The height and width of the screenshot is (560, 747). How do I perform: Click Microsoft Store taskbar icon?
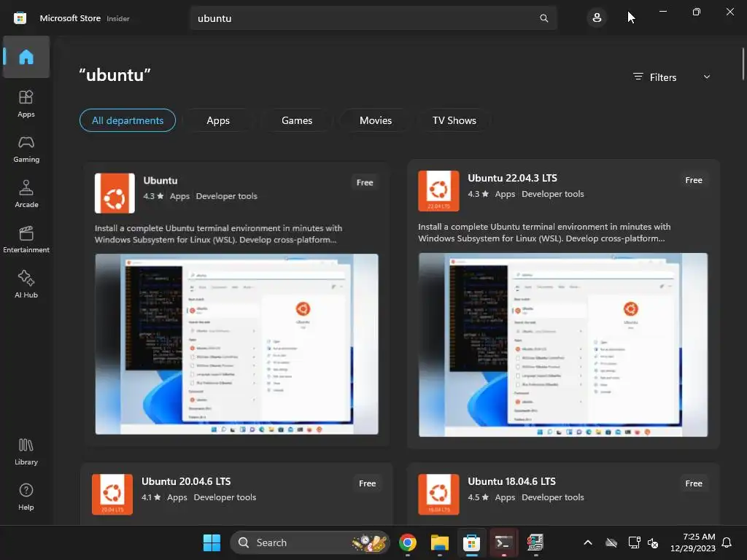click(471, 542)
